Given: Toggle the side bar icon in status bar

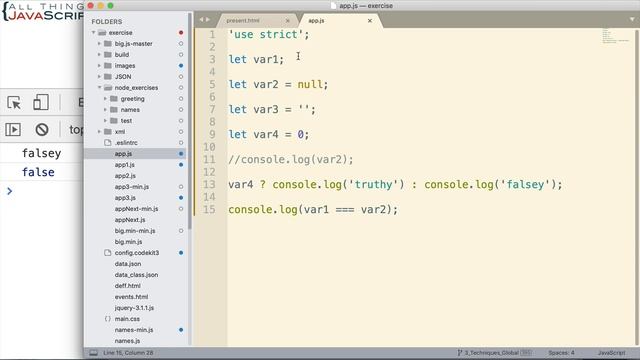Looking at the screenshot, I should point(93,353).
